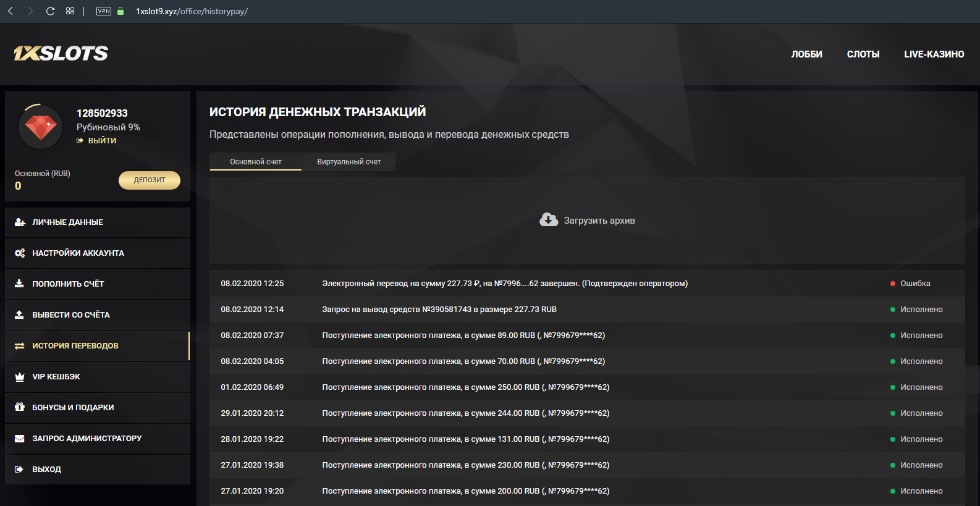
Task: Switch to the Основной счет tab
Action: pos(256,162)
